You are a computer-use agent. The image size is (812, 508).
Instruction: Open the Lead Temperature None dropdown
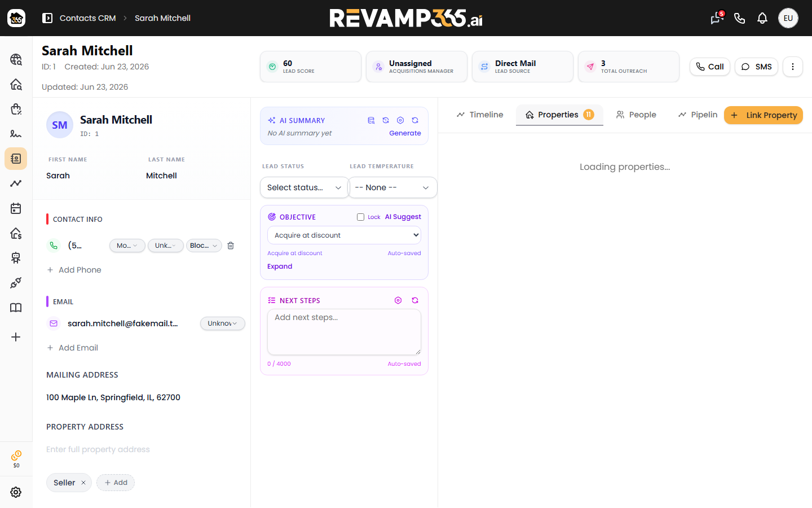[392, 187]
